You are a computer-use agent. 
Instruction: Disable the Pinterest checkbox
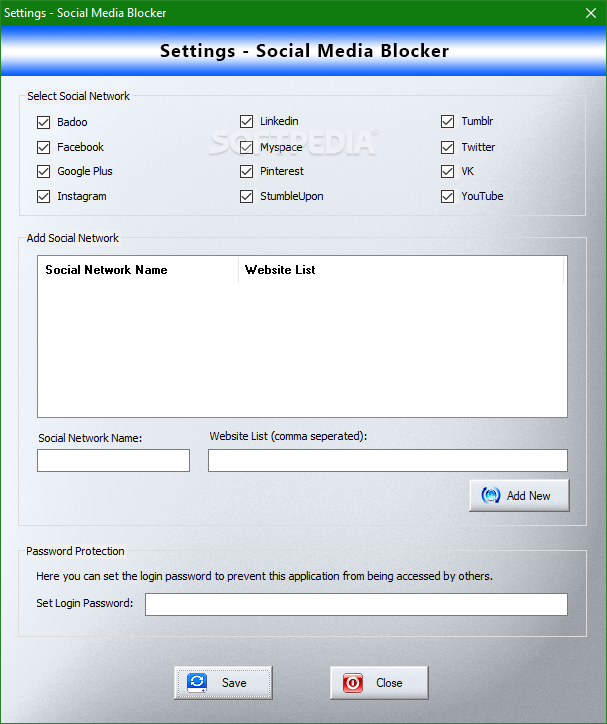(246, 171)
